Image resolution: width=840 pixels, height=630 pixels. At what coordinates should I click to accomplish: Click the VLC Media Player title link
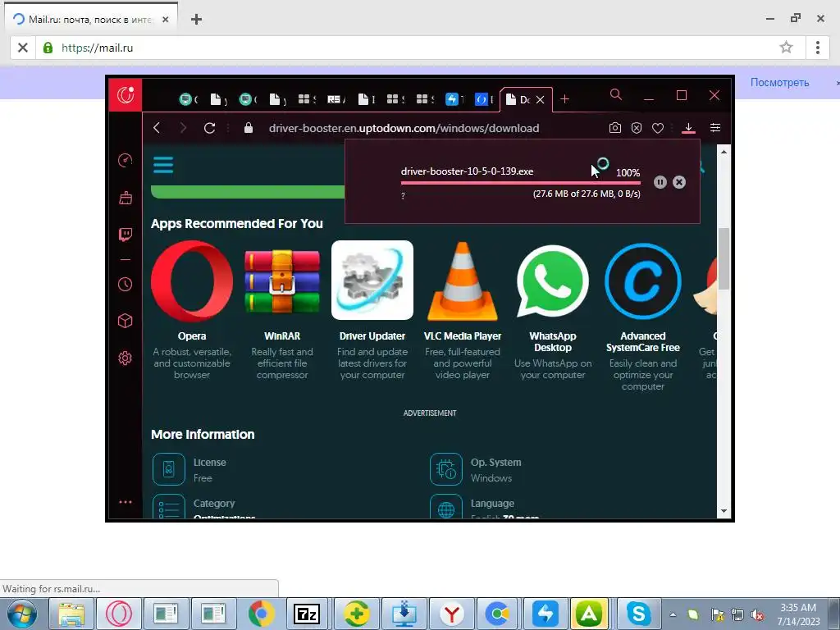click(463, 336)
